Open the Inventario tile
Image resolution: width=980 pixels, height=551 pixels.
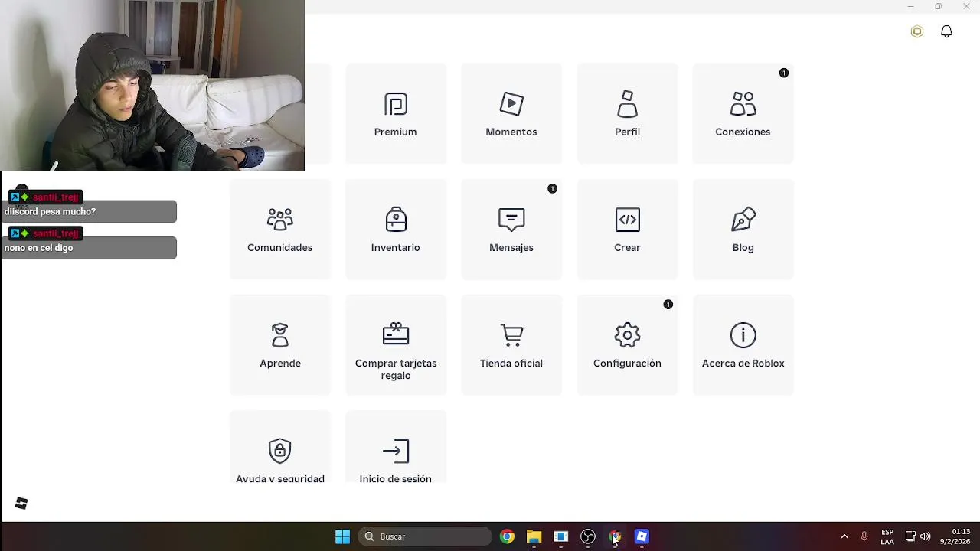pyautogui.click(x=396, y=230)
